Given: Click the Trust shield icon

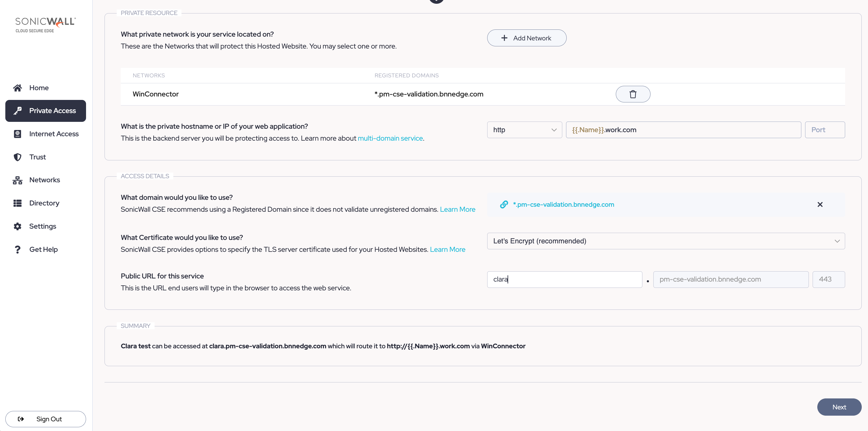Looking at the screenshot, I should tap(18, 157).
